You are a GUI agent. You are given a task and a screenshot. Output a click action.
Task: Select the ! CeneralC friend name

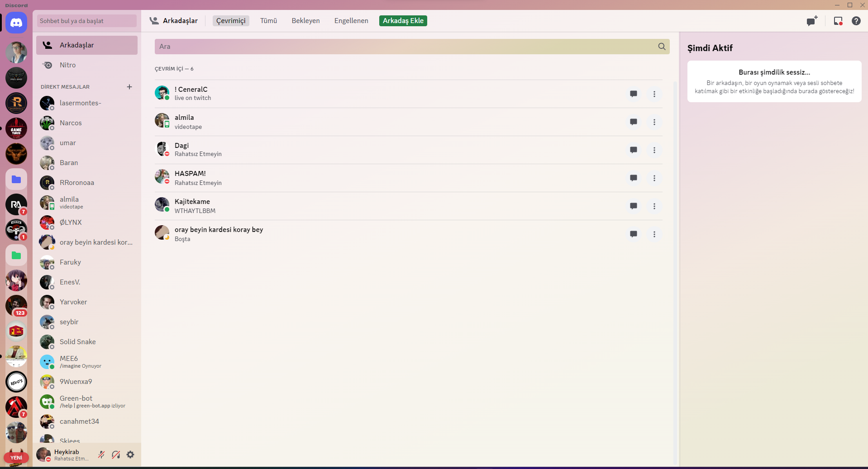(191, 90)
